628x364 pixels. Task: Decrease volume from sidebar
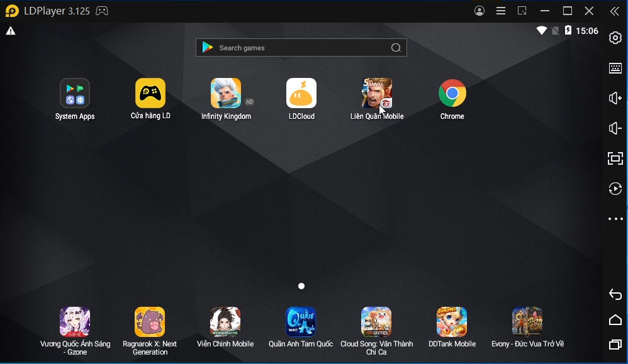click(x=615, y=128)
